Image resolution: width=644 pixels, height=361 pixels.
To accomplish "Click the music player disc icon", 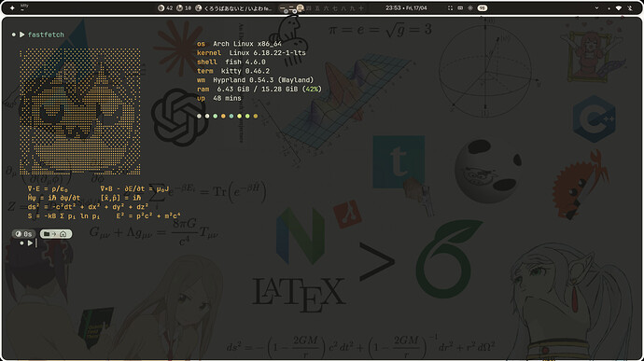I will click(199, 7).
